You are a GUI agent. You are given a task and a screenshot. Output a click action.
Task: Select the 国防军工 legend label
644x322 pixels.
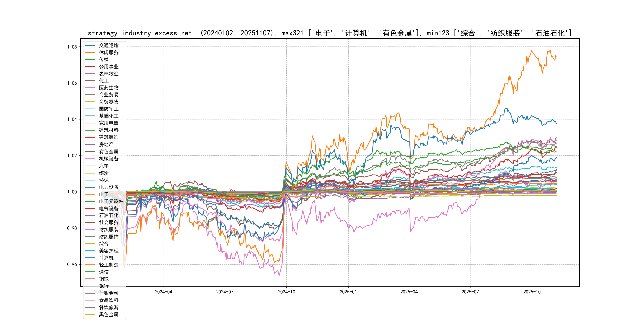point(109,109)
